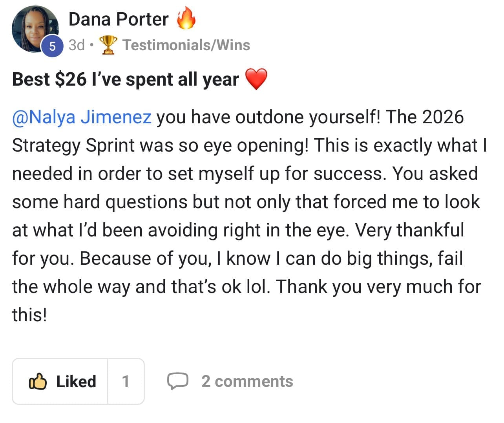Screen dimensions: 504x423
Task: Open the @Nalya Jimenez mention
Action: (x=82, y=117)
